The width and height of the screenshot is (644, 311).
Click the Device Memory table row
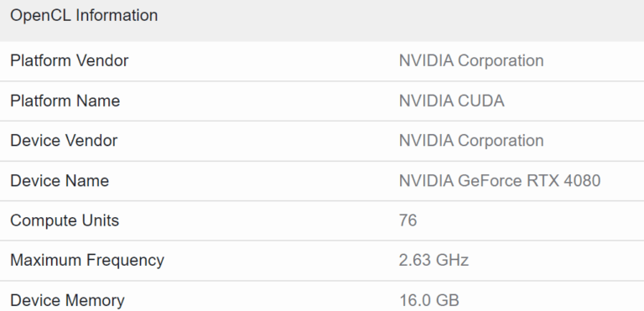(322, 296)
